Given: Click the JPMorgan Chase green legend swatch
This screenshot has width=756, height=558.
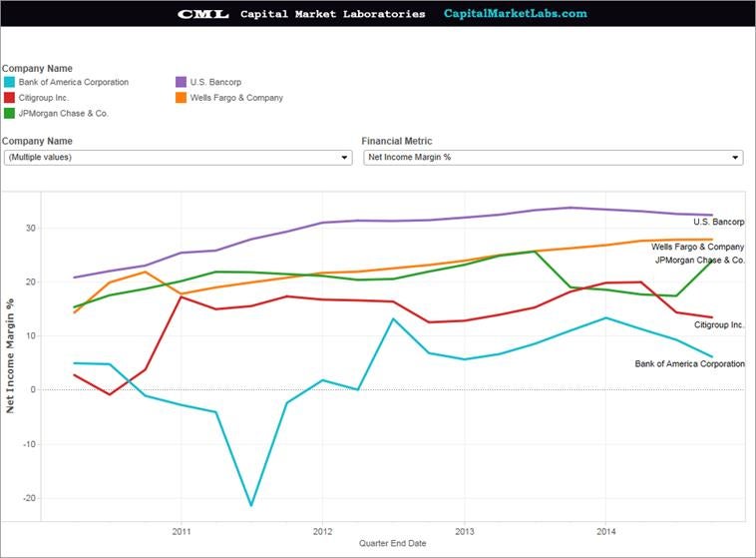Looking at the screenshot, I should pyautogui.click(x=9, y=114).
